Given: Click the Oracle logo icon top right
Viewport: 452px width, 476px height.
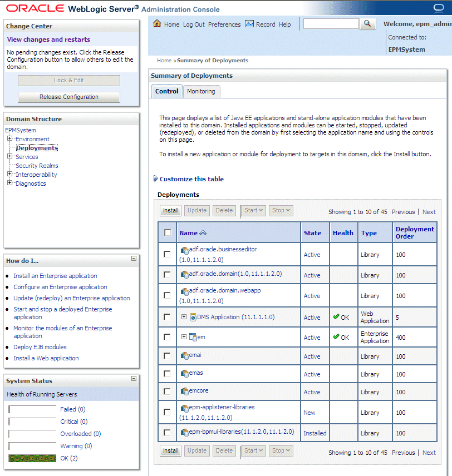Looking at the screenshot, I should [439, 8].
